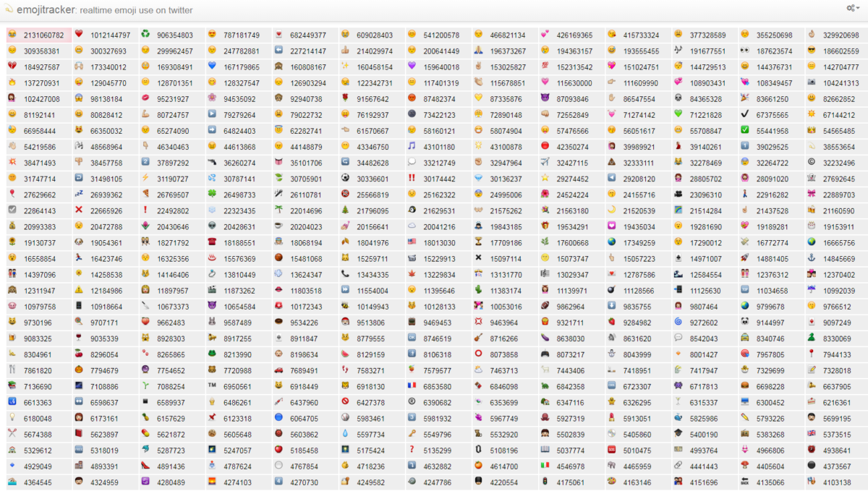Image resolution: width=868 pixels, height=491 pixels.
Task: Select the copyright symbol emoji with 32232496
Action: 811,162
